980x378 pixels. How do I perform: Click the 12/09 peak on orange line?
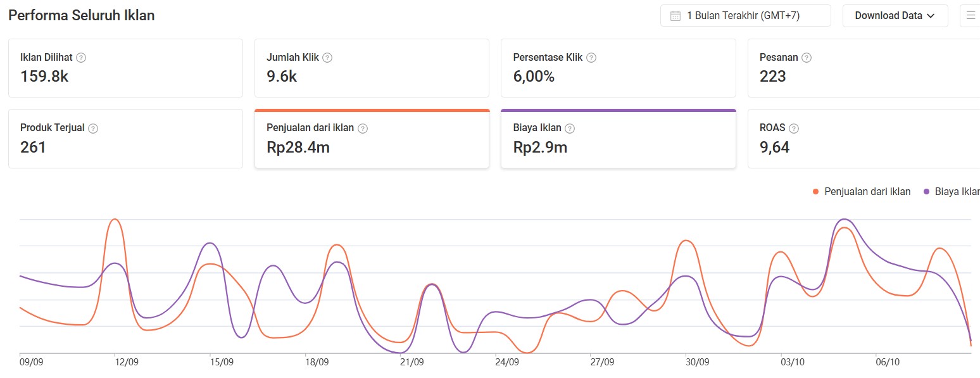coord(115,220)
